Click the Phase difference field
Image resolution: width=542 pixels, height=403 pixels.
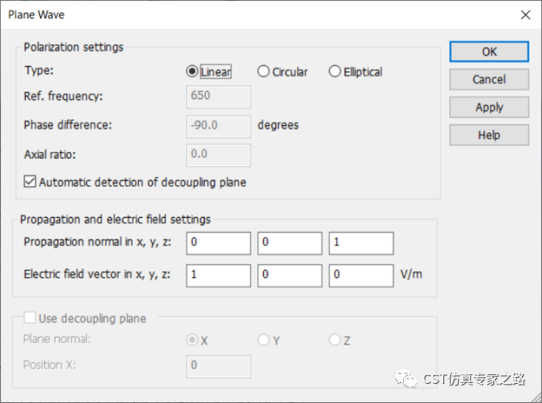[x=218, y=126]
